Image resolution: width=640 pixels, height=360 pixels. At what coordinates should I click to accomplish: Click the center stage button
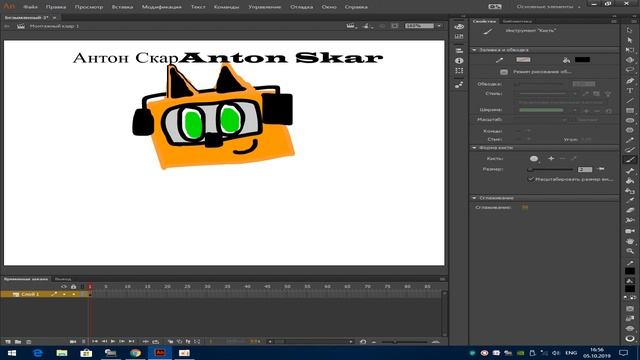382,26
